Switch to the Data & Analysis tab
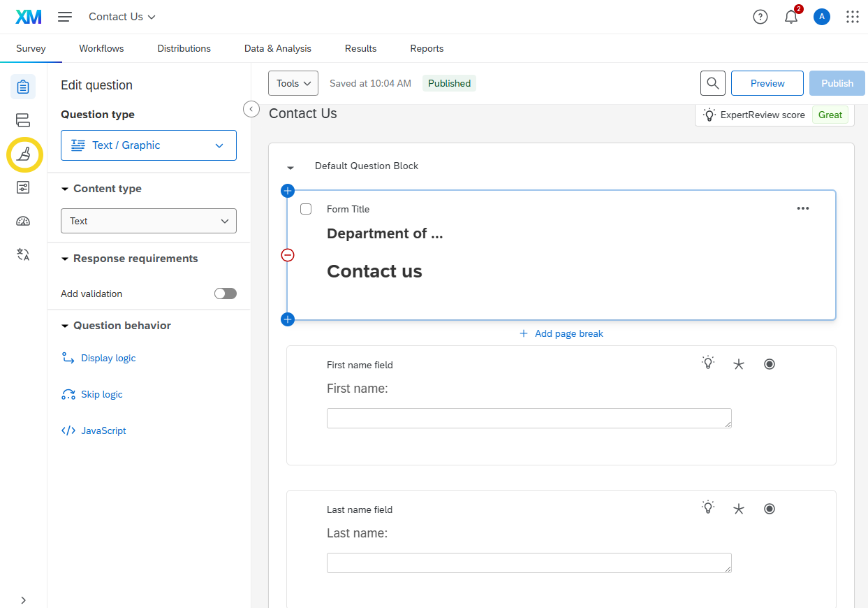The height and width of the screenshot is (608, 868). tap(277, 48)
